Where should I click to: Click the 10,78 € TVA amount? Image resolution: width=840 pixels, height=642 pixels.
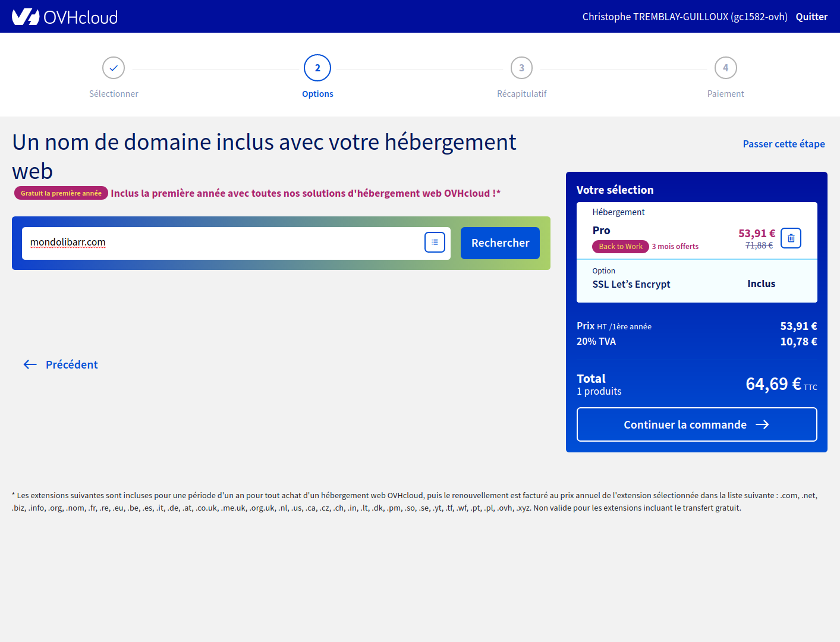point(798,341)
